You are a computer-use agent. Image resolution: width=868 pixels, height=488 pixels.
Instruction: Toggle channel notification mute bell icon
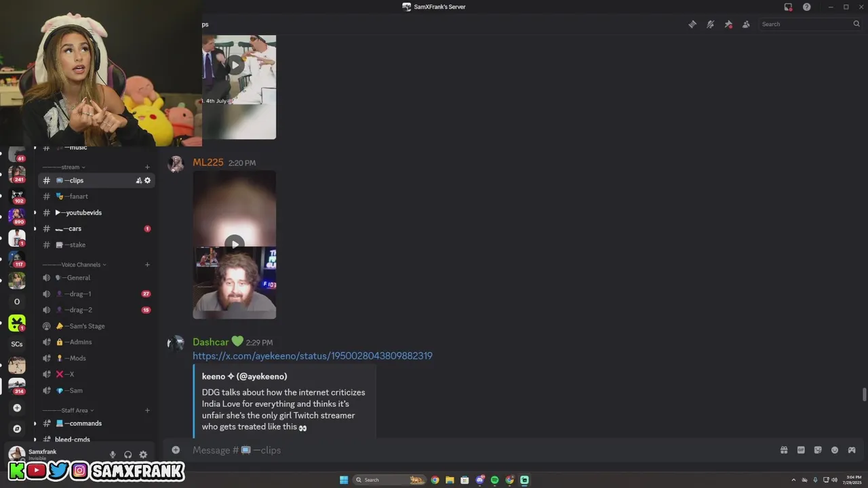tap(710, 24)
